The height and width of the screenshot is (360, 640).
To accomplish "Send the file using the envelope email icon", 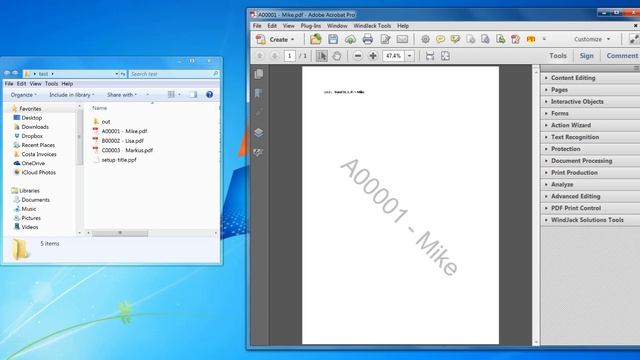I will pos(402,39).
